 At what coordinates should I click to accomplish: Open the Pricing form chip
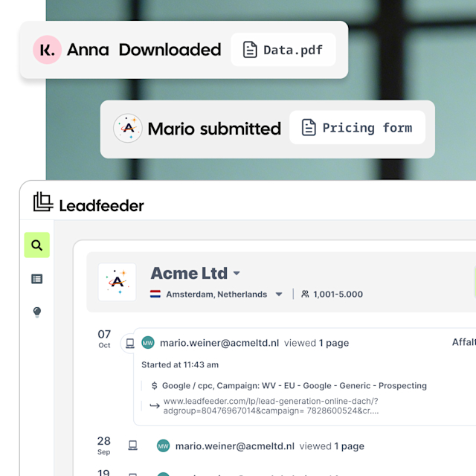point(357,127)
